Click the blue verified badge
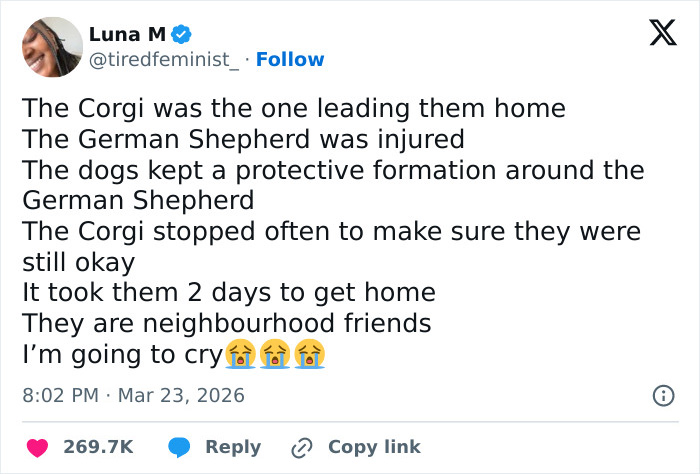700x474 pixels. 181,36
